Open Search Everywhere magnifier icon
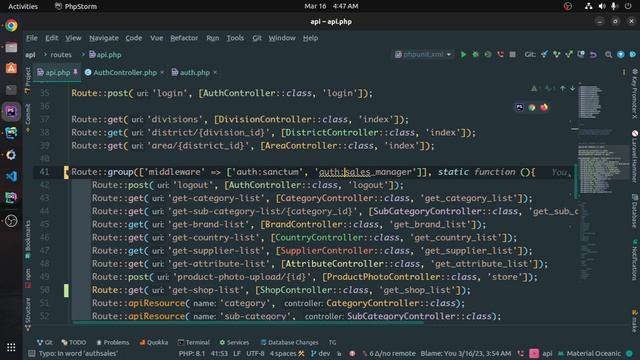640x360 pixels. pyautogui.click(x=608, y=54)
